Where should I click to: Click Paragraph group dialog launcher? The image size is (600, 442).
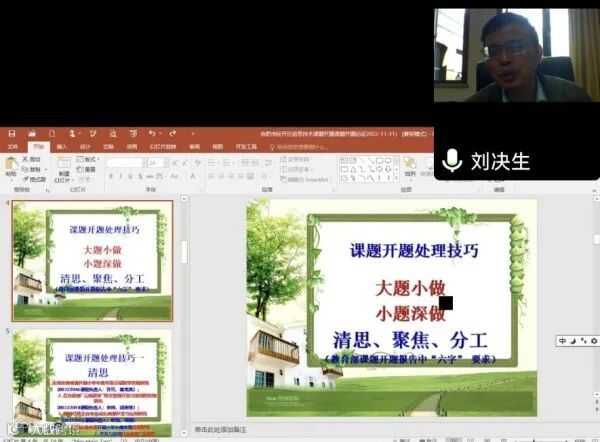334,190
